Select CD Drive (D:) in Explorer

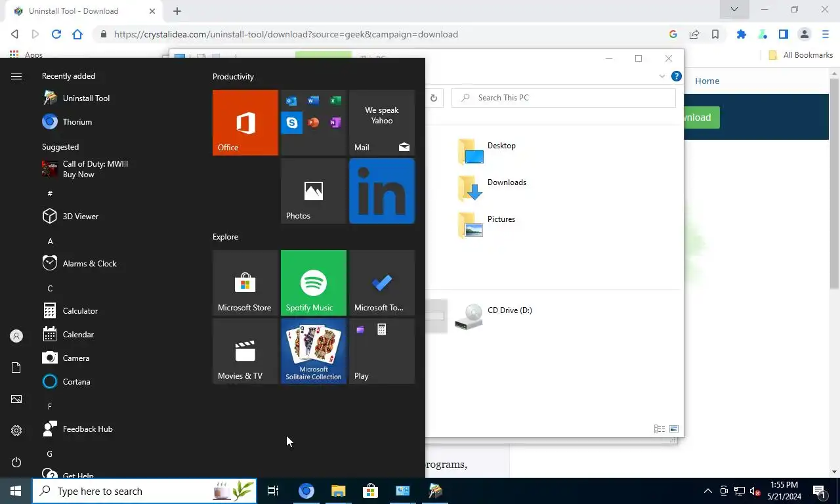pos(493,316)
